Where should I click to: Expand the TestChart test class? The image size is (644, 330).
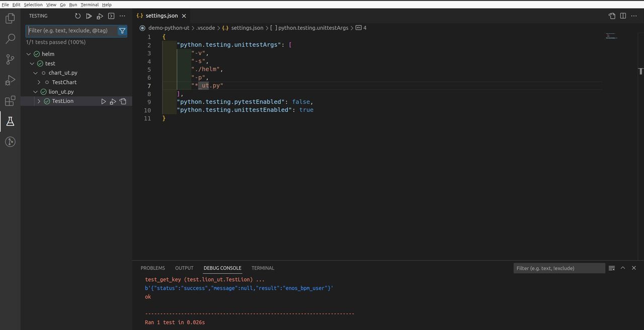tap(39, 82)
